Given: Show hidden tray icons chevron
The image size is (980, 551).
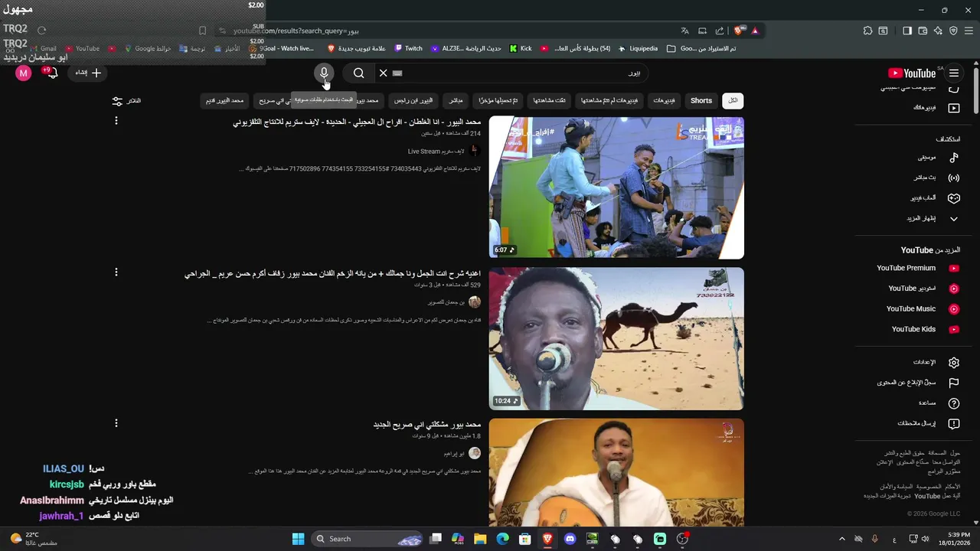Looking at the screenshot, I should tap(841, 539).
